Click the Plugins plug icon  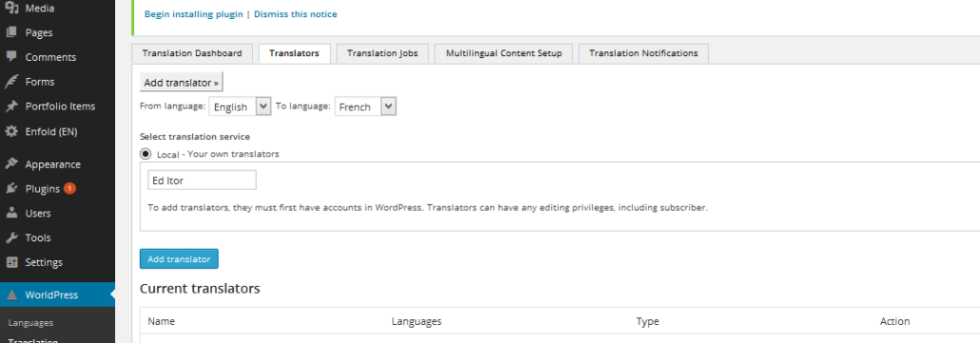(11, 189)
